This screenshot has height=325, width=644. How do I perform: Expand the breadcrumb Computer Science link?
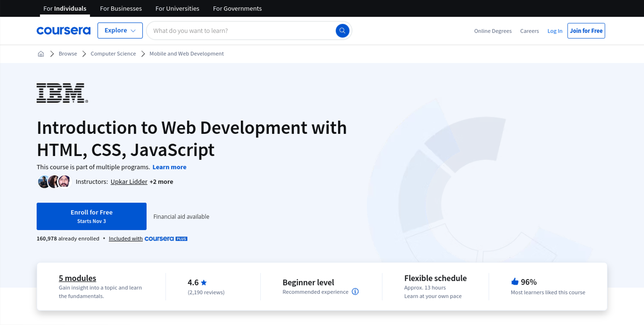tap(113, 53)
